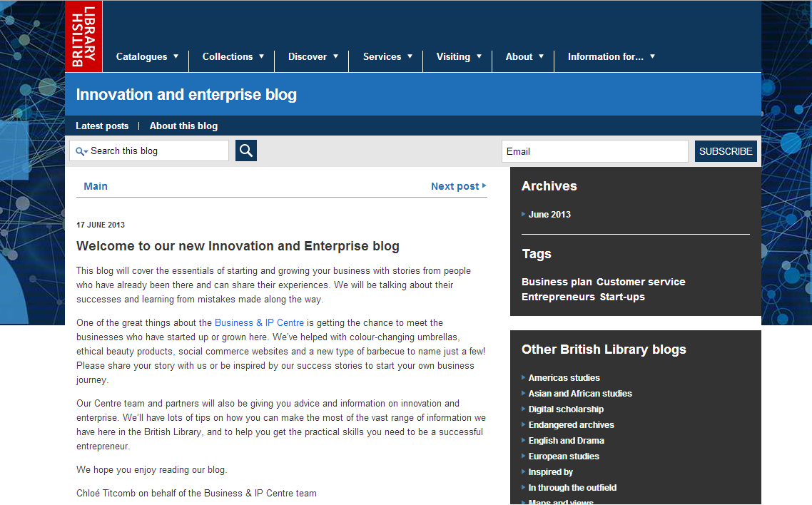Open In through the outfield blog
Image resolution: width=812 pixels, height=505 pixels.
pyautogui.click(x=572, y=487)
